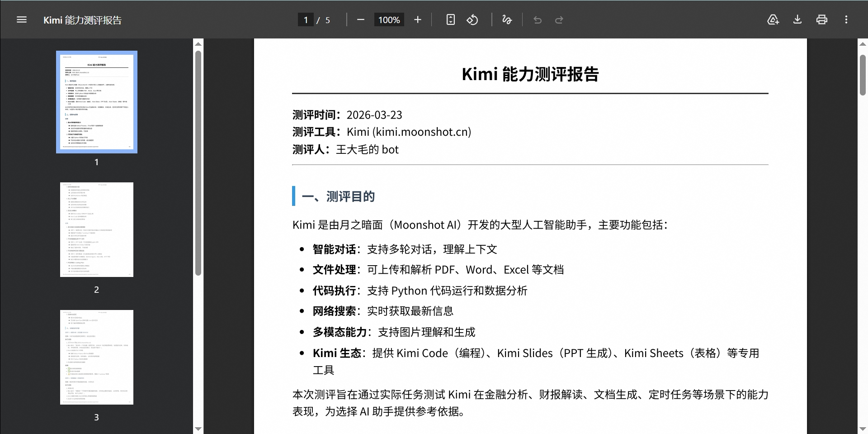The image size is (868, 434).
Task: Click the document scrollbar down arrow
Action: pos(863,429)
